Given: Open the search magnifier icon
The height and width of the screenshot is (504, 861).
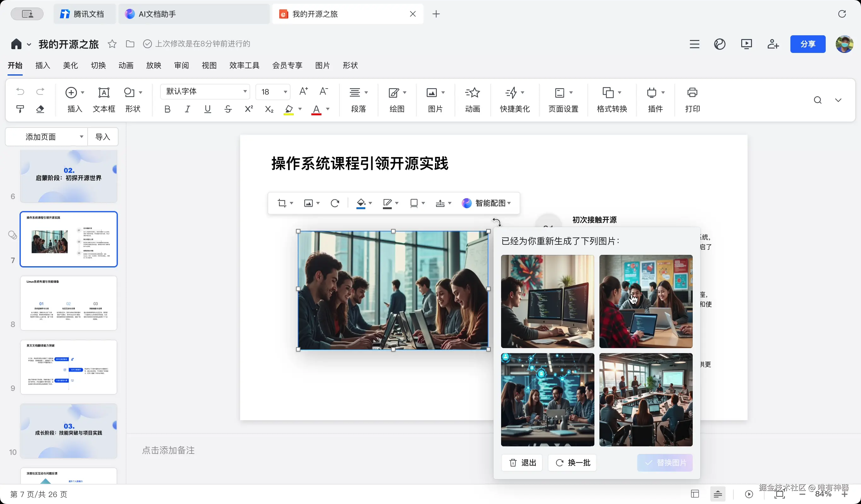Looking at the screenshot, I should coord(817,100).
